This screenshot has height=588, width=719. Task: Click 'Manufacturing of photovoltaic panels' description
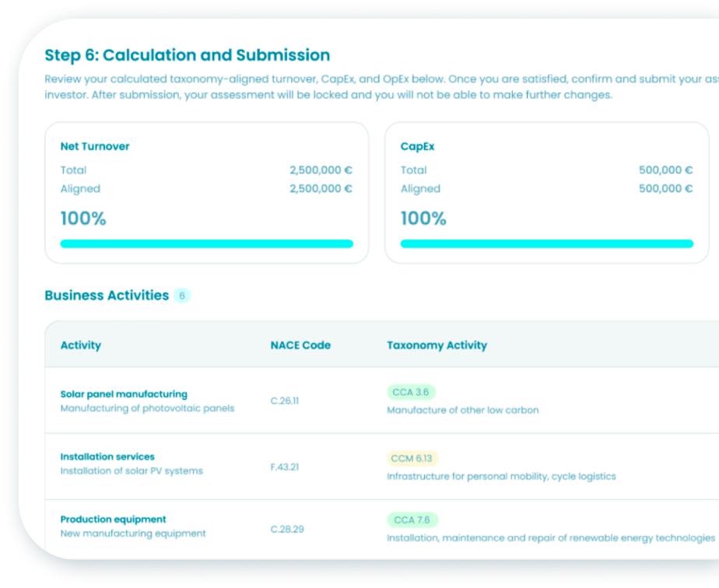coord(147,408)
